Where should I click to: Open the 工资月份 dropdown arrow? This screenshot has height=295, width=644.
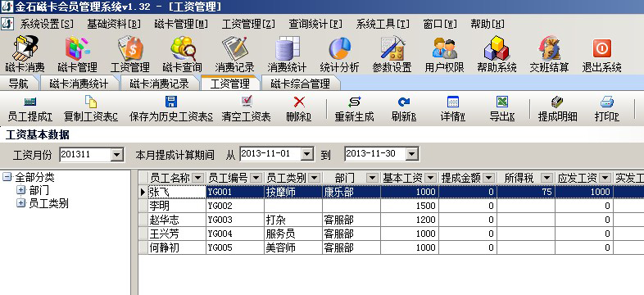117,155
